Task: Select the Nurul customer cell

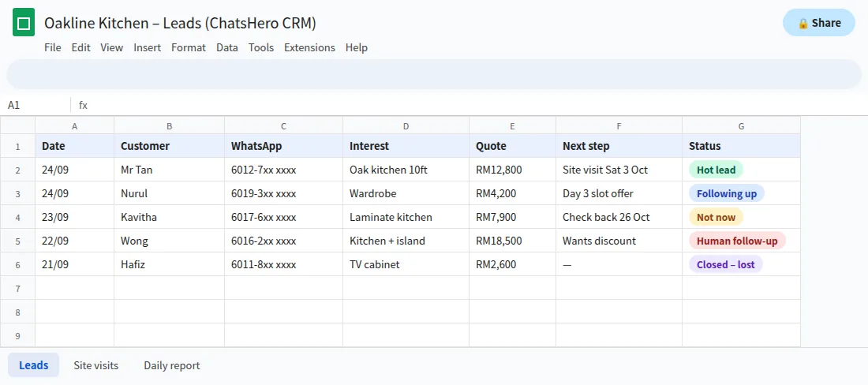Action: pyautogui.click(x=170, y=193)
